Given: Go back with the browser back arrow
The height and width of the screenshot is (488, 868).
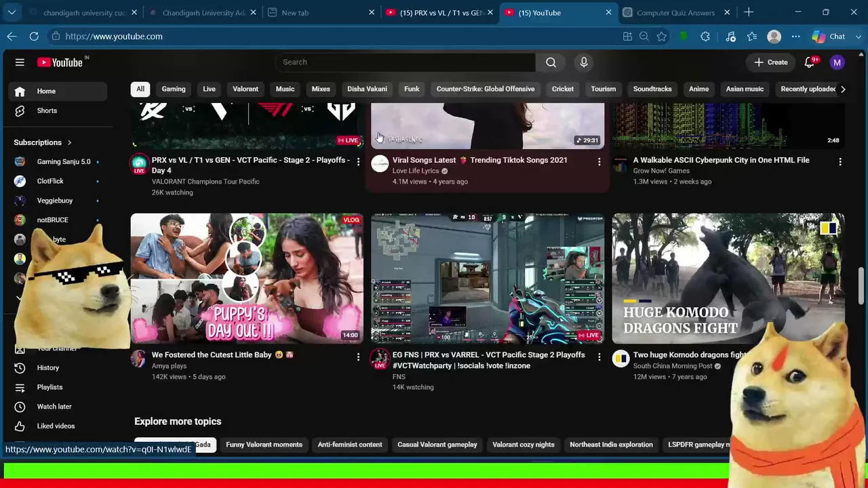Looking at the screenshot, I should [x=12, y=37].
